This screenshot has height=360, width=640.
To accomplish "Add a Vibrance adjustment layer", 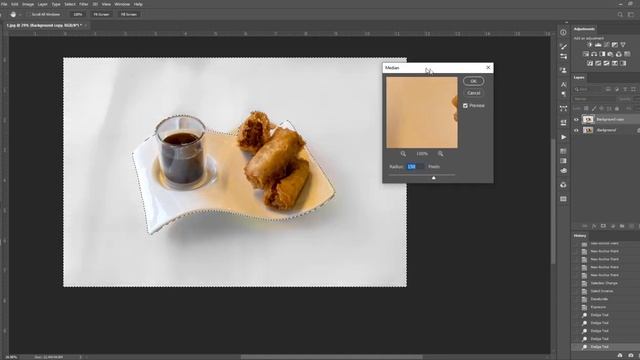I will (x=623, y=44).
